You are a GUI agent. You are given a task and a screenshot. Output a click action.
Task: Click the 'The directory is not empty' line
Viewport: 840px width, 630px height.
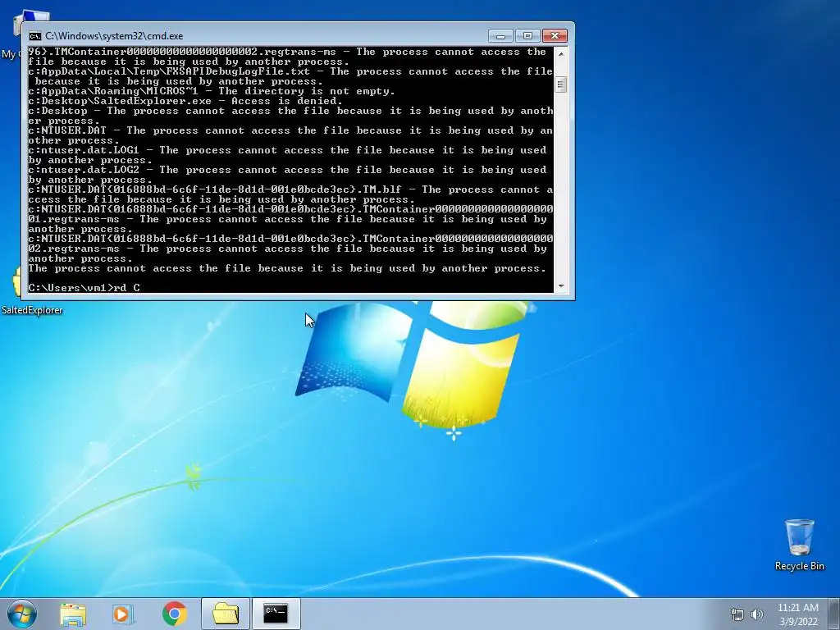[x=212, y=91]
